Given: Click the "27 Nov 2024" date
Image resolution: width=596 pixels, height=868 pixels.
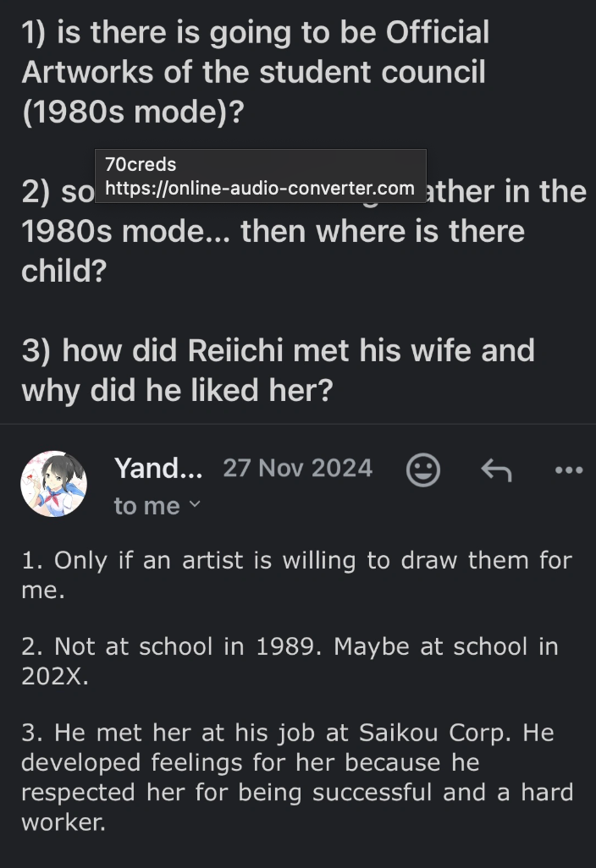Looking at the screenshot, I should point(297,468).
